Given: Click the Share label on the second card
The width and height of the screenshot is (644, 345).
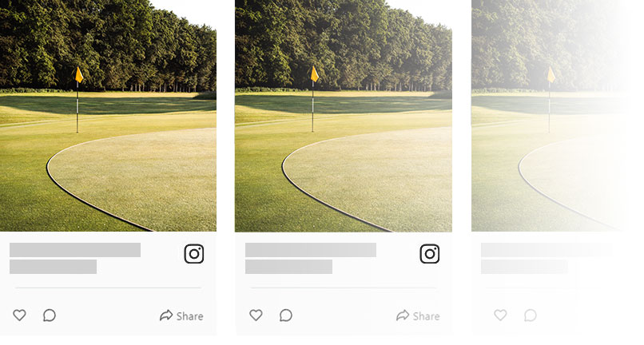Looking at the screenshot, I should point(427,315).
